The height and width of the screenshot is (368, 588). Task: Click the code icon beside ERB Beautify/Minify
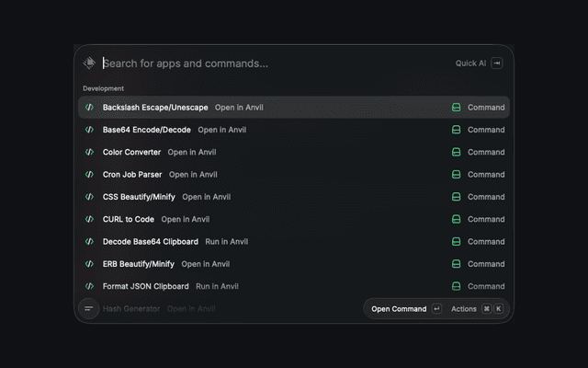click(x=89, y=264)
